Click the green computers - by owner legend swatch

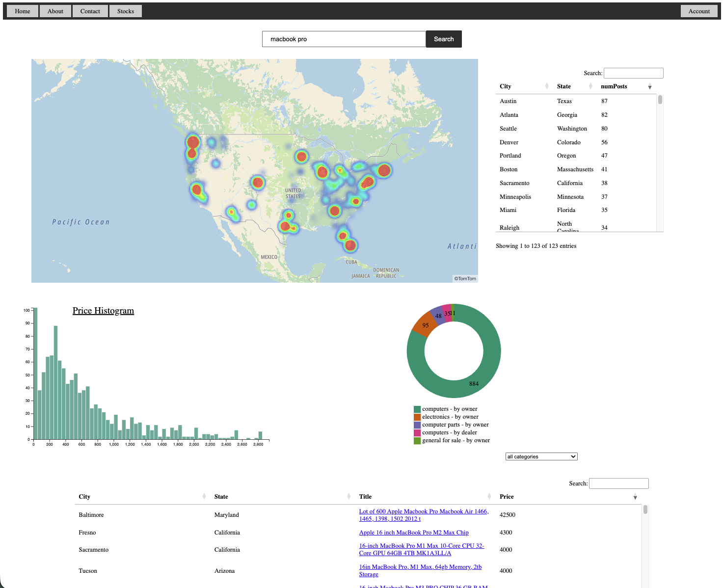417,409
